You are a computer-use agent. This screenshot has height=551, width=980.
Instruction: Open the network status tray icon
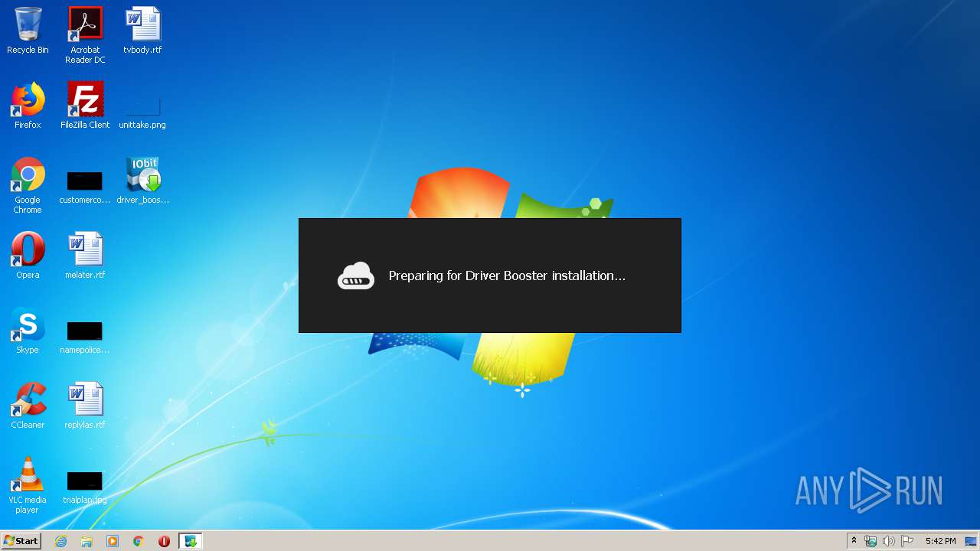point(871,541)
